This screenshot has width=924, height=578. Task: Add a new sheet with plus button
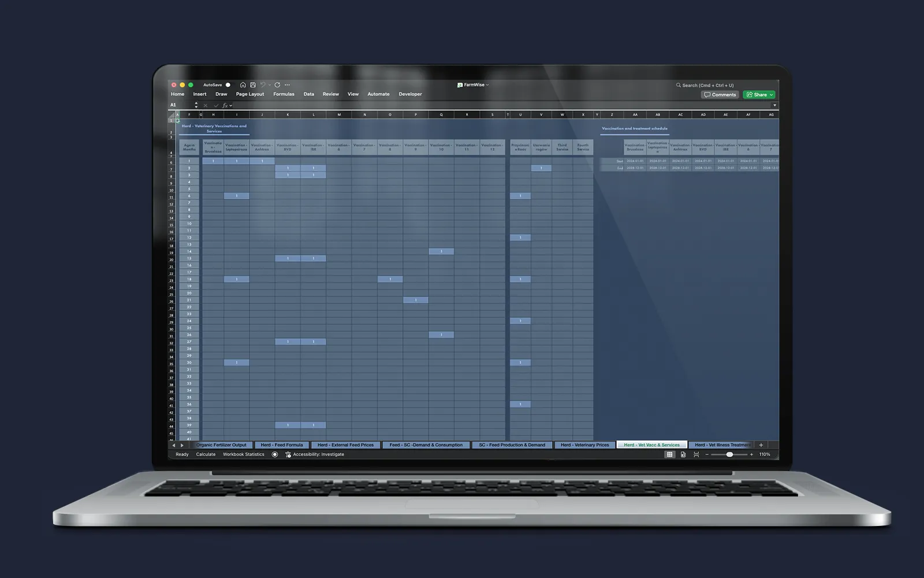(x=761, y=445)
